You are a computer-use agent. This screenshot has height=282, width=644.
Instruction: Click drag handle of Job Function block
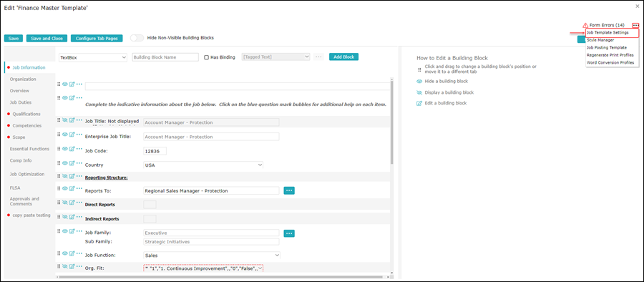click(x=59, y=253)
